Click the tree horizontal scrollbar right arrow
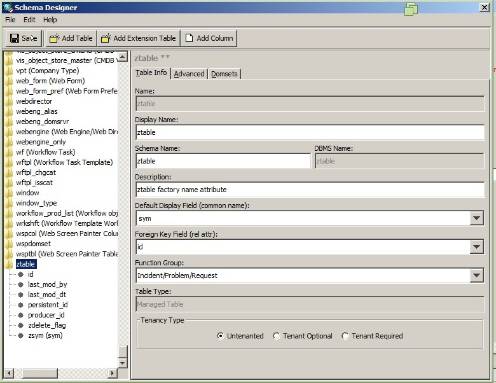 point(113,373)
